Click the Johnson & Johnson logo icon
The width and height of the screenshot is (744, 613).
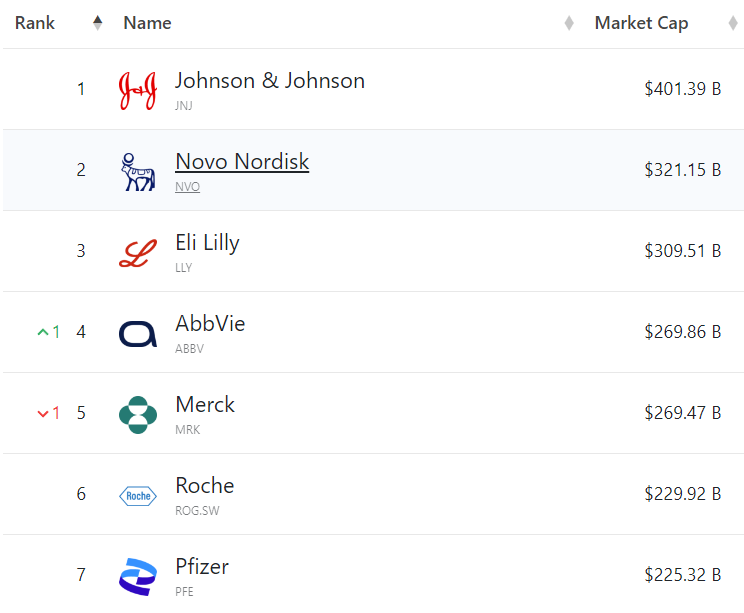(138, 90)
